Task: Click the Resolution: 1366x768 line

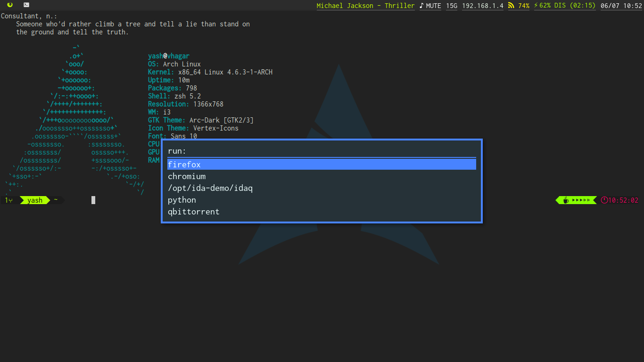Action: click(186, 104)
